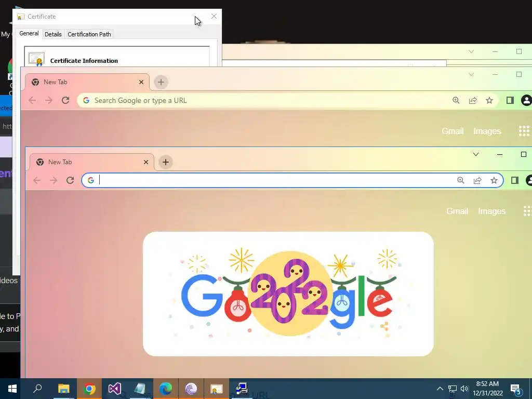532x399 pixels.
Task: Reload page in front Chrome window
Action: click(70, 180)
